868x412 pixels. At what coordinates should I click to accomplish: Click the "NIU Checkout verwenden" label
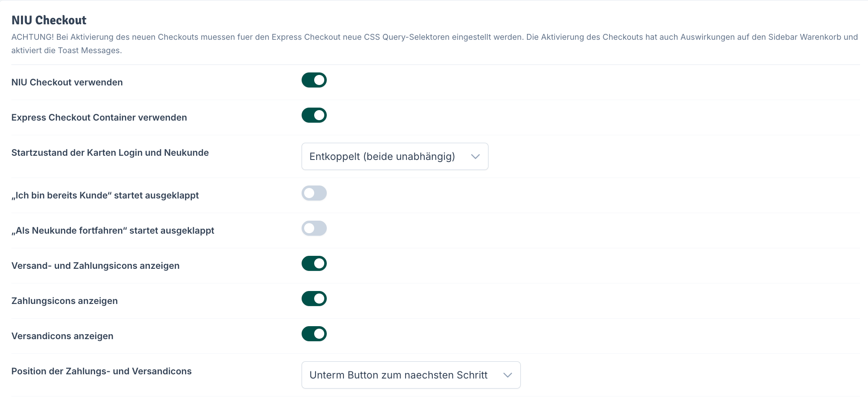pos(67,82)
